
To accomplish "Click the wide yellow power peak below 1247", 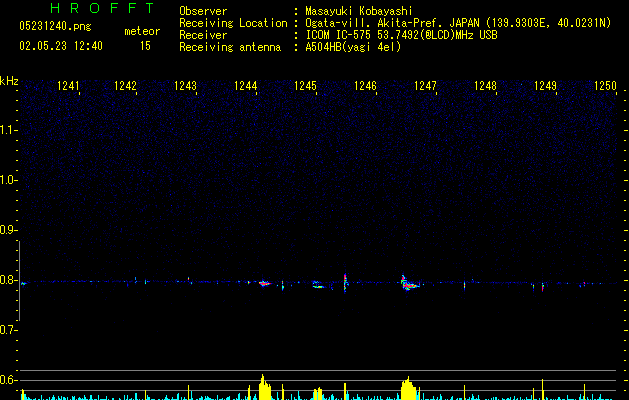I will click(409, 388).
